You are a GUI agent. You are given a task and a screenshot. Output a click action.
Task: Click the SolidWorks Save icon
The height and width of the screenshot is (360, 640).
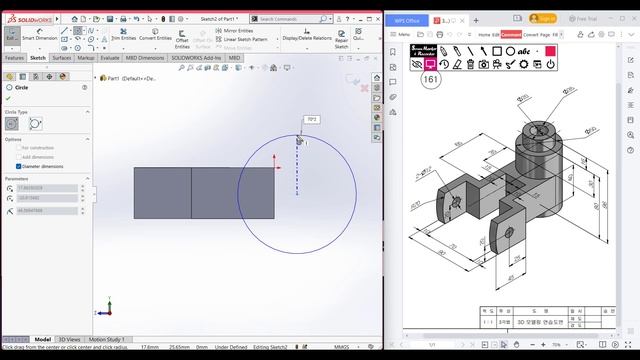tap(110, 19)
